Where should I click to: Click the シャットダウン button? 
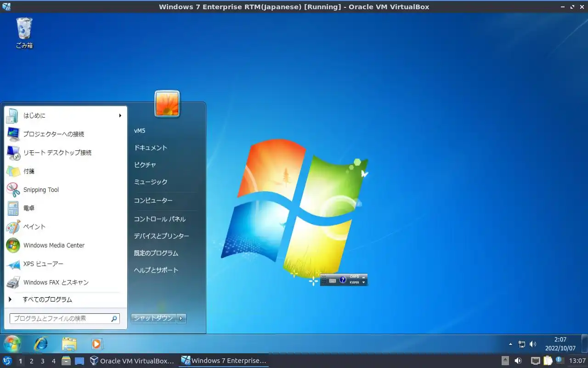tap(153, 318)
